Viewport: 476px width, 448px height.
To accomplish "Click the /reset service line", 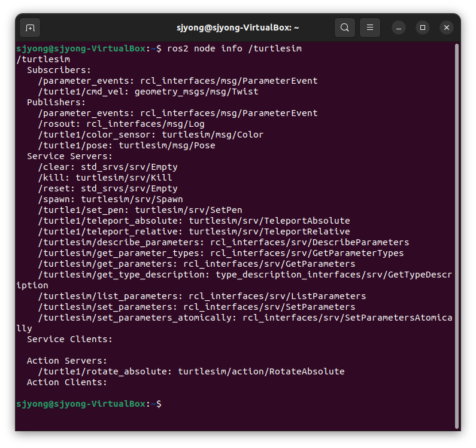I will (108, 188).
